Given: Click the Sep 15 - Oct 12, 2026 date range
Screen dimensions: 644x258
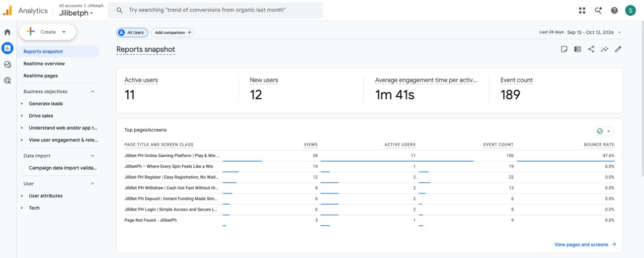Looking at the screenshot, I should click(x=590, y=32).
